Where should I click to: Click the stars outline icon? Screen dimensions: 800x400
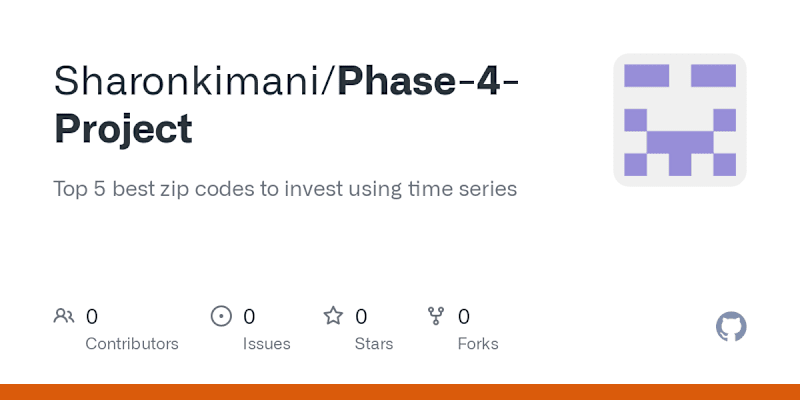click(334, 316)
